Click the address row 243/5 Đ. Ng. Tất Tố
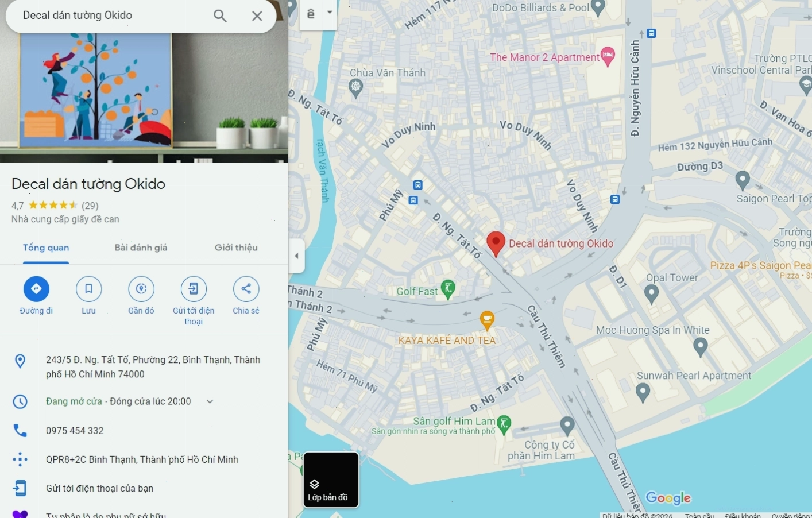Image resolution: width=812 pixels, height=518 pixels. (144, 367)
